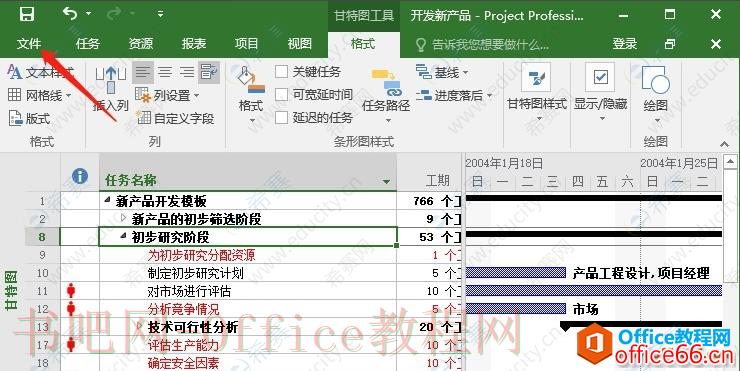
Task: Open the 绘图 drawing shapes menu
Action: point(656,94)
